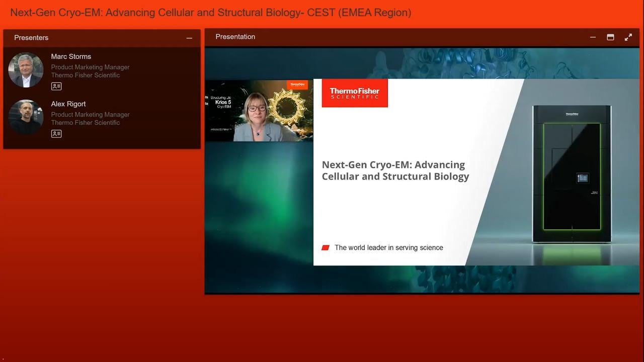This screenshot has height=362, width=644.
Task: Click the Thermo Fisher Scientific logo on slide
Action: click(355, 93)
